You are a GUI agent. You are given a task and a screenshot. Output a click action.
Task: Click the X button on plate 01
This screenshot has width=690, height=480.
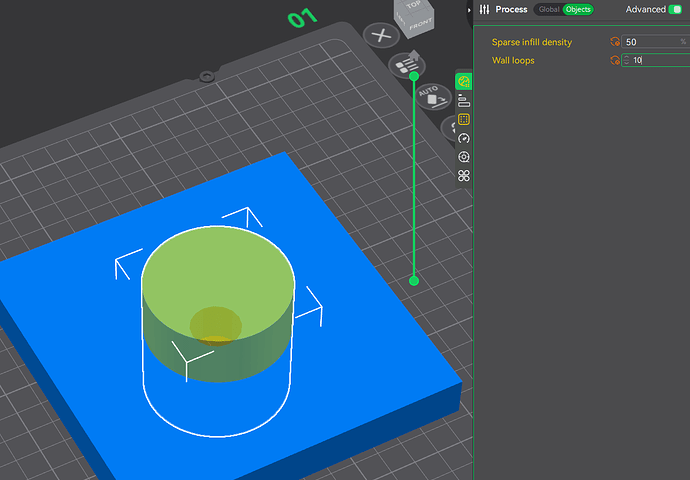[x=380, y=35]
